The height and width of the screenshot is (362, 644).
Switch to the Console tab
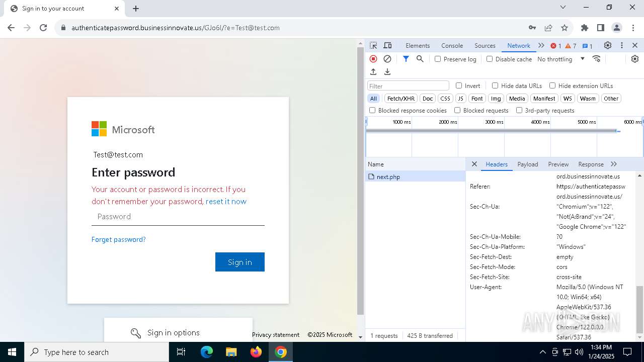pos(452,46)
